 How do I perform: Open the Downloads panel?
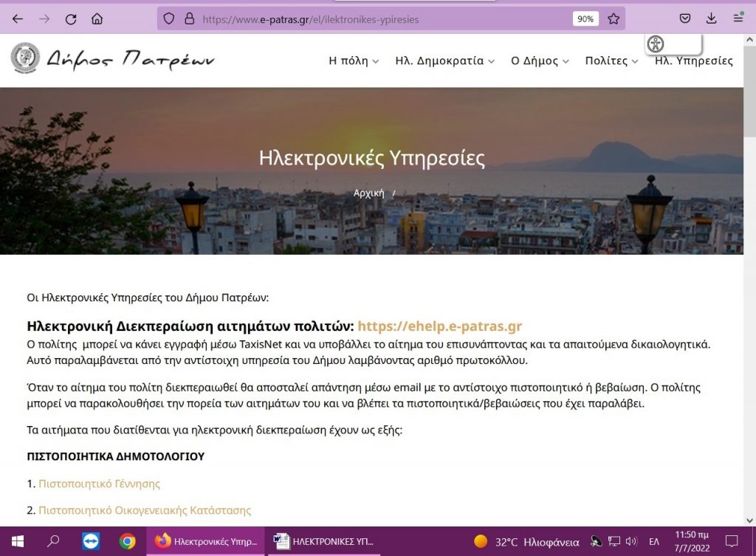coord(710,19)
